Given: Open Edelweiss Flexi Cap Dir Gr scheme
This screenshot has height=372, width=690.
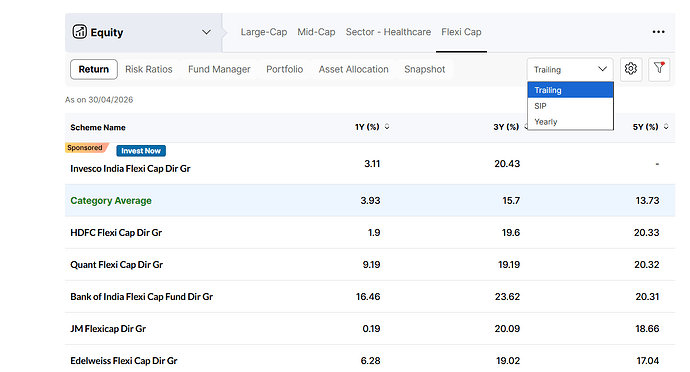Looking at the screenshot, I should 124,361.
